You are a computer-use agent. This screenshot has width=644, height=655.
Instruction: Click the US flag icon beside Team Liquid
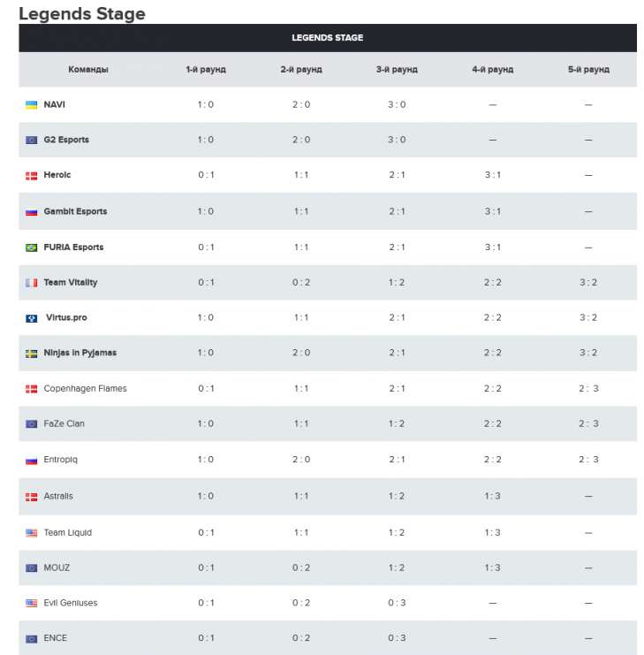[x=32, y=533]
